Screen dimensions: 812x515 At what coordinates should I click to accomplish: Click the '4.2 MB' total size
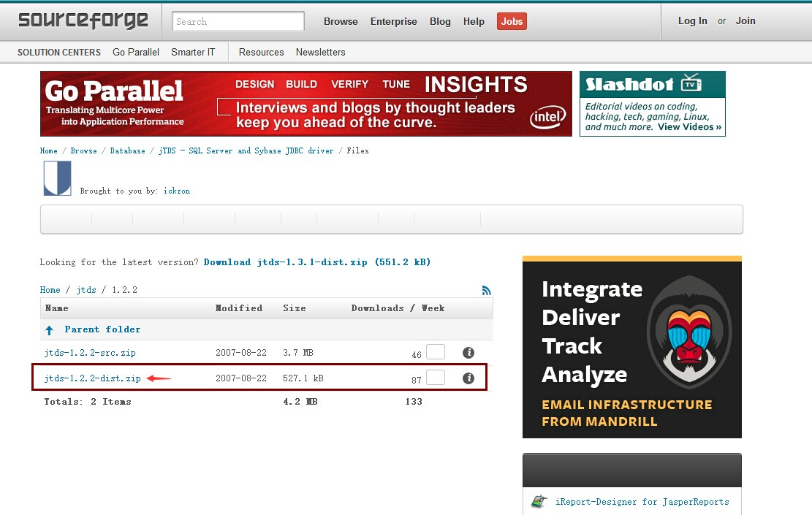click(300, 402)
